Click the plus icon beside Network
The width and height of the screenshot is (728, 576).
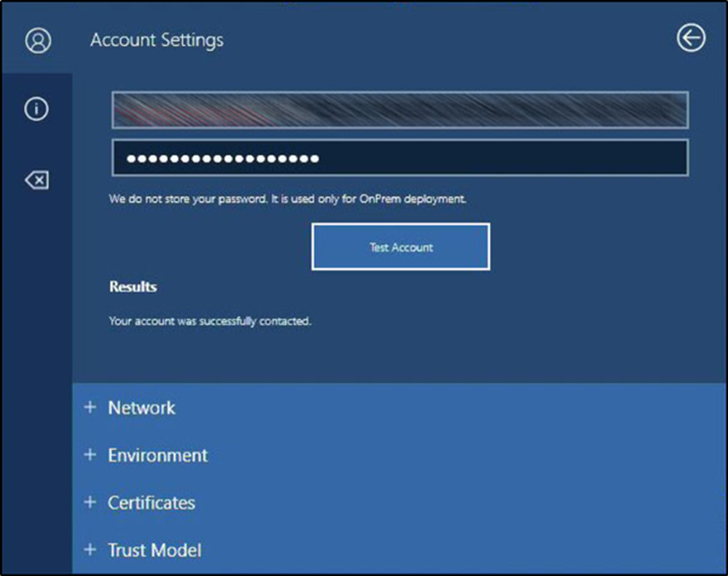point(90,408)
